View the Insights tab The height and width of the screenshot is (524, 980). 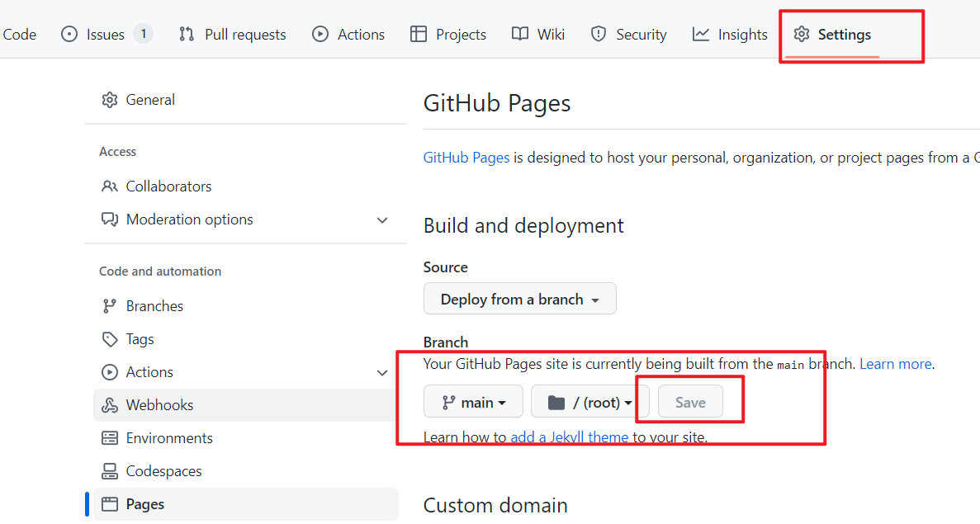coord(729,35)
